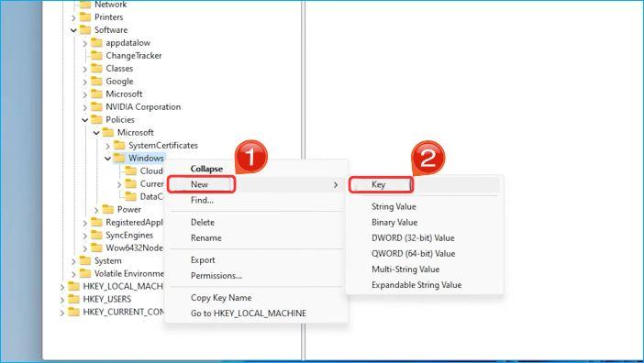This screenshot has width=644, height=363.
Task: Choose Delete in the context menu
Action: pos(203,223)
